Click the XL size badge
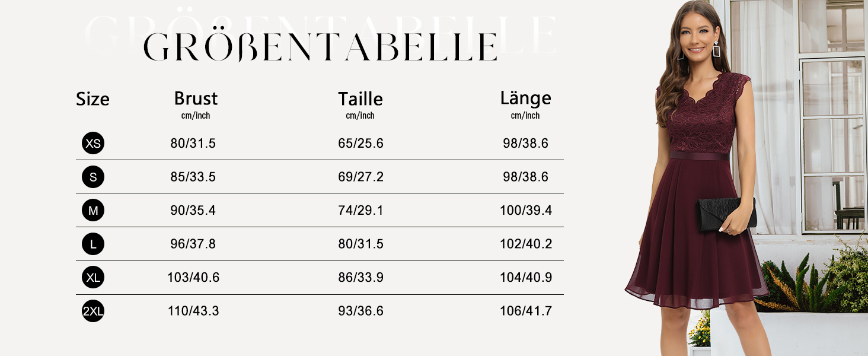The image size is (868, 356). coord(93,277)
